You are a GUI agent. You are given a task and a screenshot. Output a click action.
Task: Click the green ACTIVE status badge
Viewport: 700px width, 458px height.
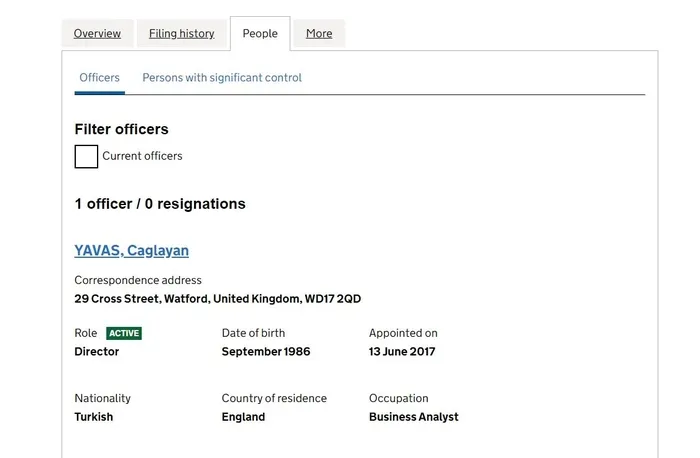pyautogui.click(x=124, y=334)
